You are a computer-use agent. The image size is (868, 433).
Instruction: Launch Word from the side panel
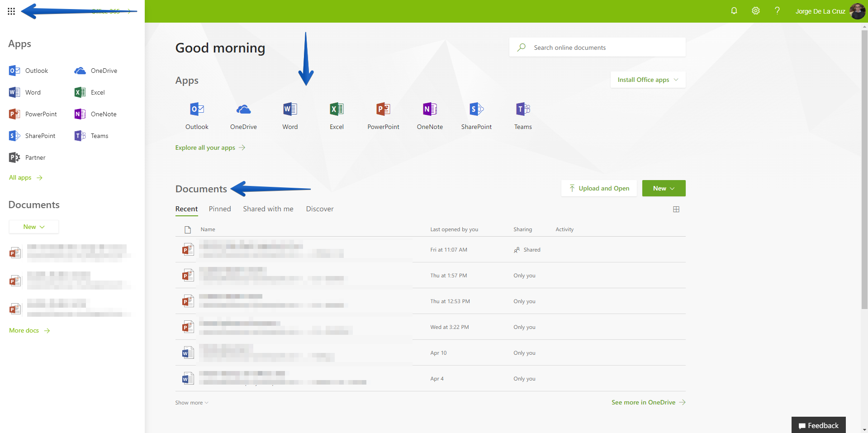click(x=25, y=92)
